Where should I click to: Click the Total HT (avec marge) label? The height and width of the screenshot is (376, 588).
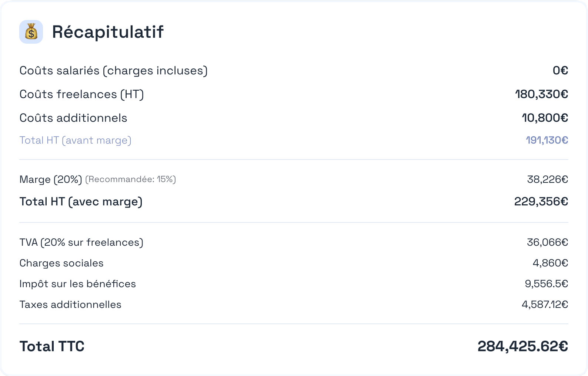[81, 202]
